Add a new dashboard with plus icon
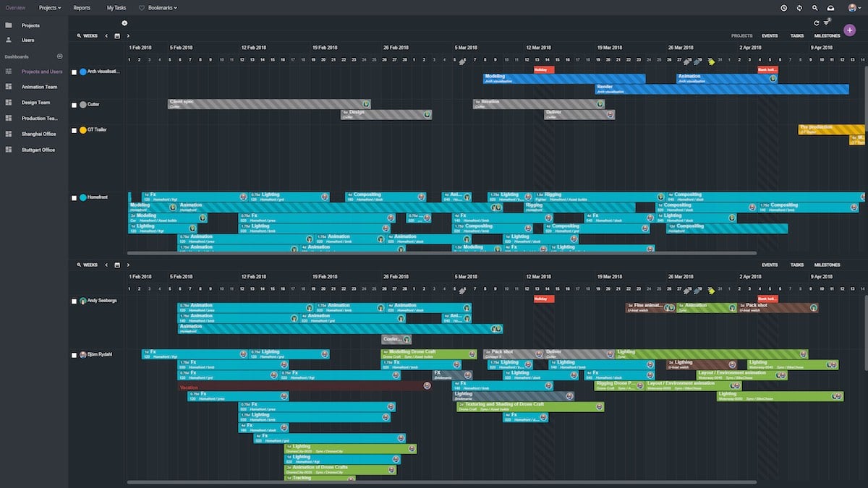This screenshot has height=488, width=868. (60, 56)
